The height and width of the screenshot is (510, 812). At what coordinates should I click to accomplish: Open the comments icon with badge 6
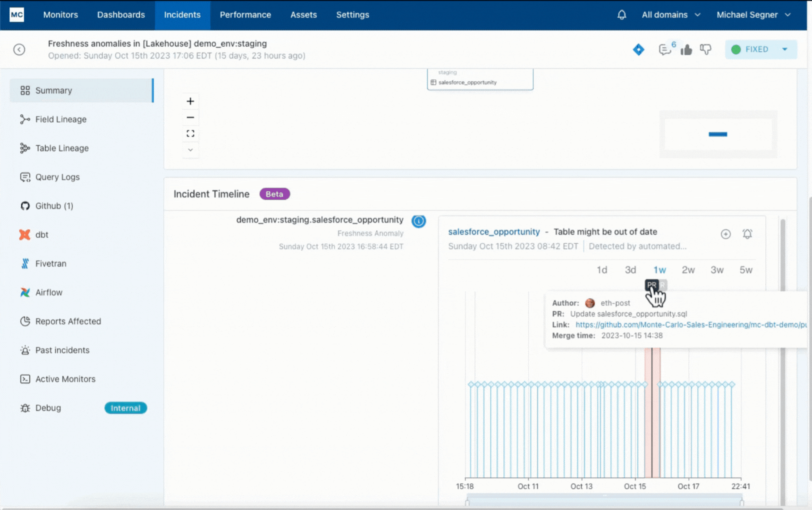pos(666,49)
